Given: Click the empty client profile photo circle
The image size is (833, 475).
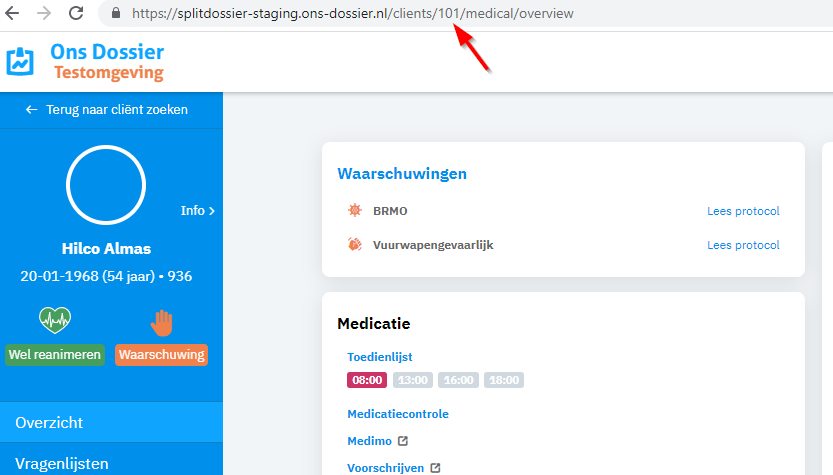Looking at the screenshot, I should tap(106, 185).
